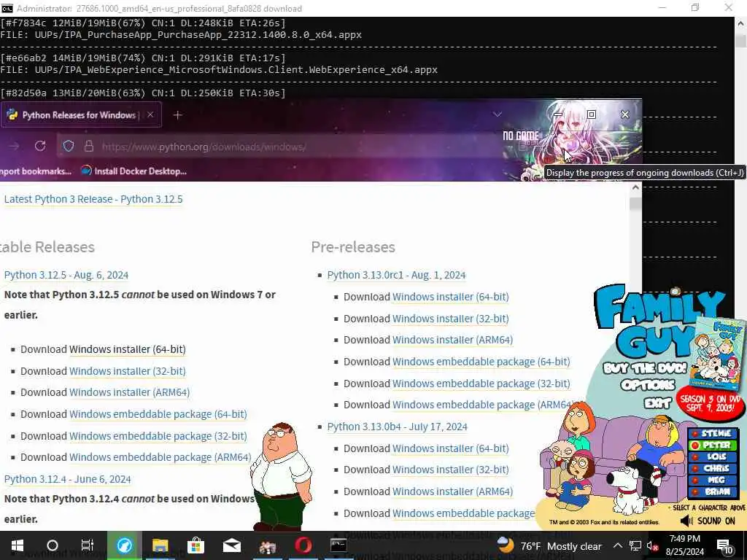
Task: Click the Family Guy DVD cover thumbnail
Action: pos(717,355)
